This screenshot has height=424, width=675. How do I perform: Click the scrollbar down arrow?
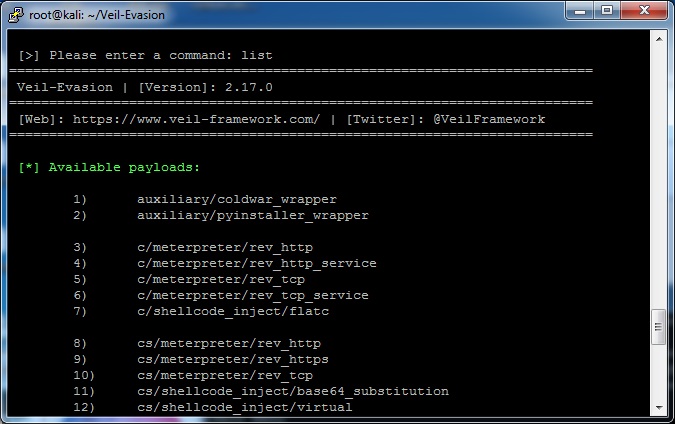[x=659, y=407]
